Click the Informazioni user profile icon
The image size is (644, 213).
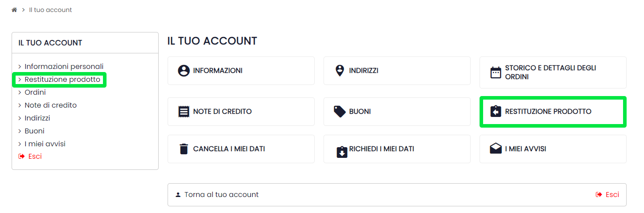184,71
